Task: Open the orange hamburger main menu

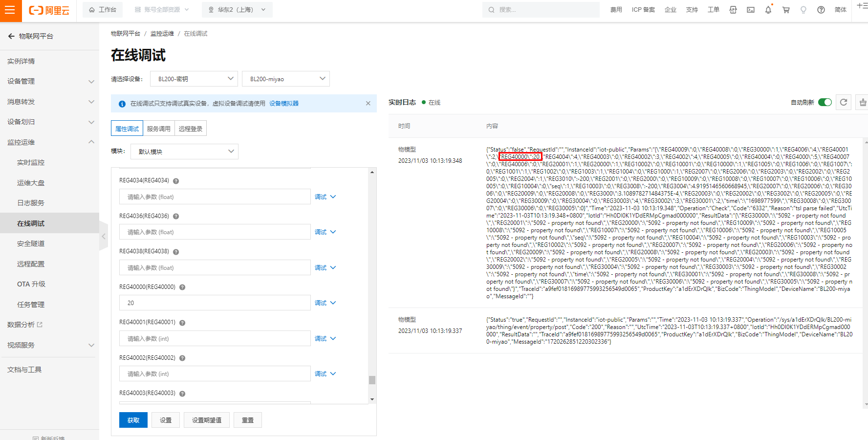Action: pos(10,10)
